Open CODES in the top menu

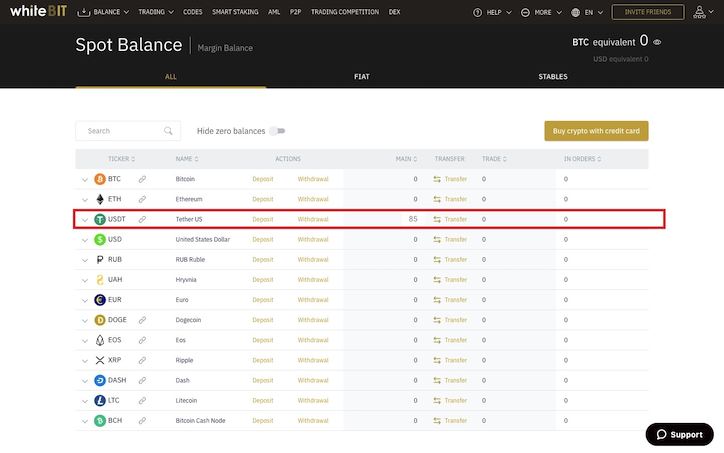point(193,12)
